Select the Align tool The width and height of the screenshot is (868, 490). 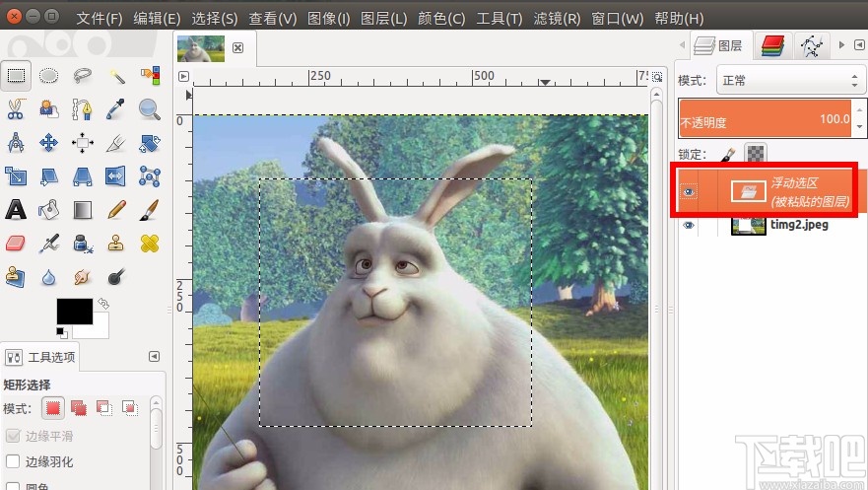(x=83, y=143)
